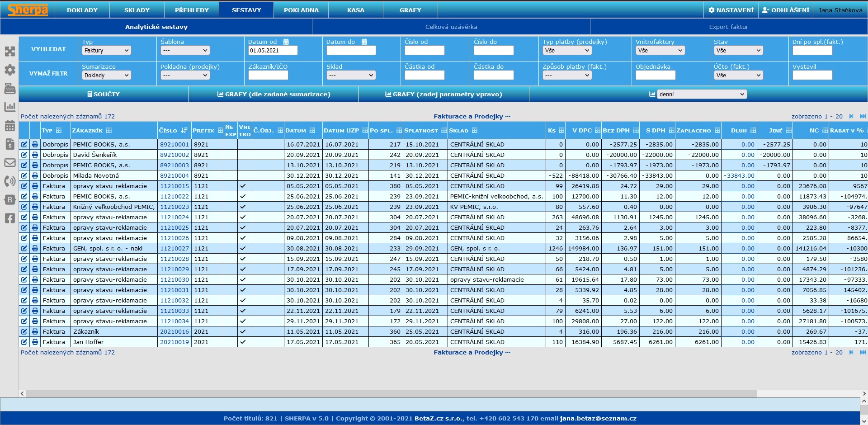This screenshot has height=425, width=868.
Task: Toggle sort order on Číslo column
Action: [184, 130]
